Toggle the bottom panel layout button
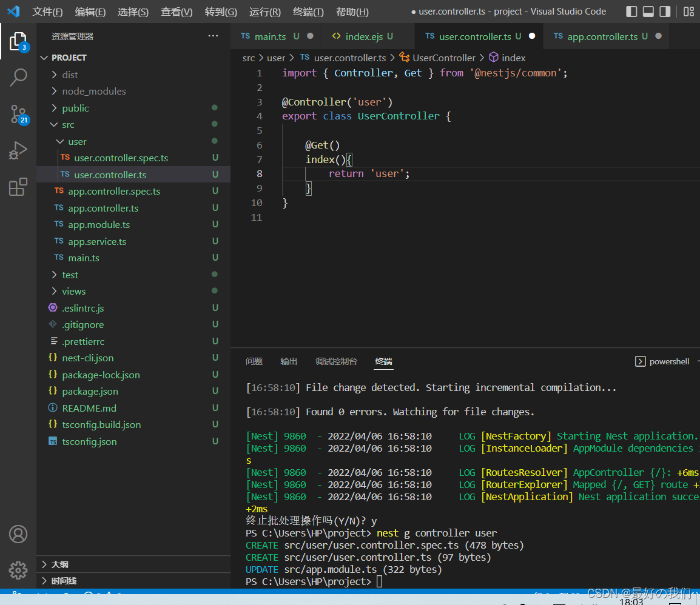700x605 pixels. click(648, 12)
